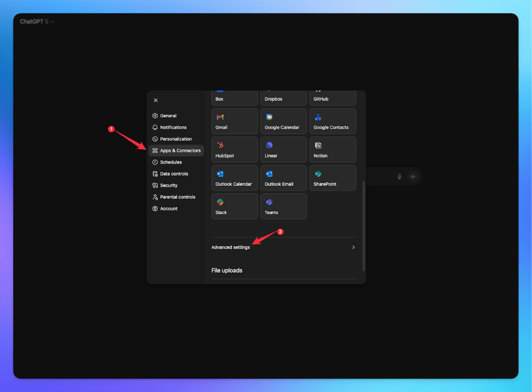Select the Google Calendar connector
This screenshot has height=392, width=532.
point(283,121)
